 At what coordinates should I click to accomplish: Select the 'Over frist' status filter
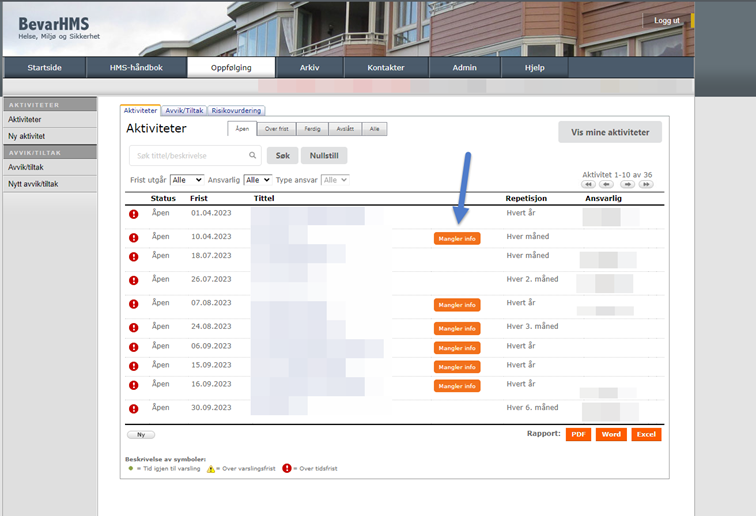[277, 129]
